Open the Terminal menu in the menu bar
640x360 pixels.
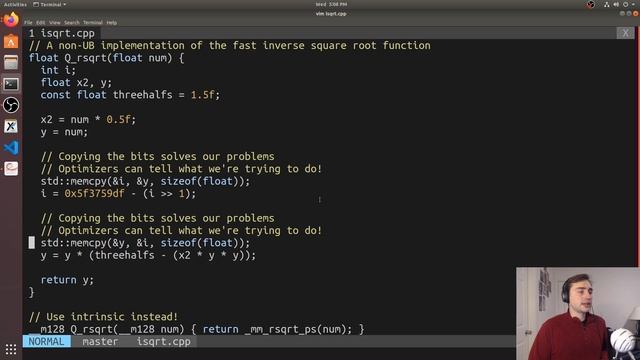pyautogui.click(x=93, y=23)
